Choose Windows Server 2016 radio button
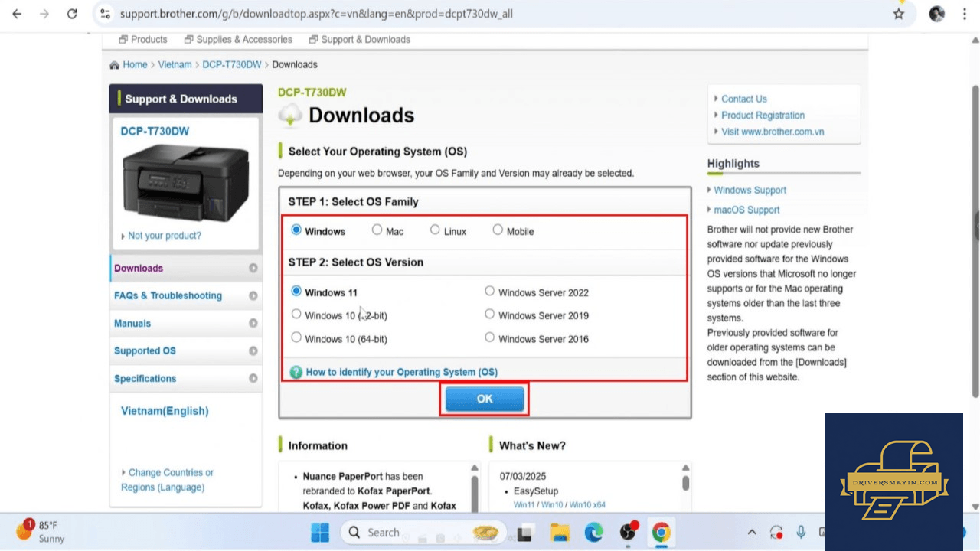 point(490,337)
